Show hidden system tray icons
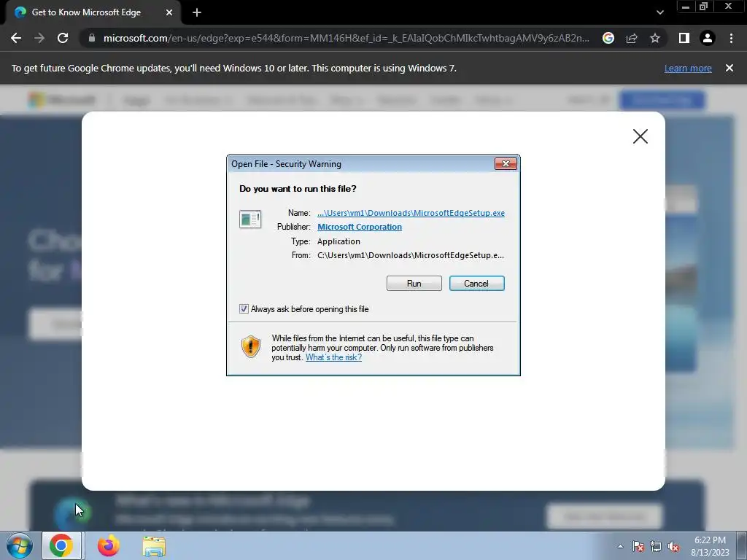The height and width of the screenshot is (560, 747). tap(620, 547)
